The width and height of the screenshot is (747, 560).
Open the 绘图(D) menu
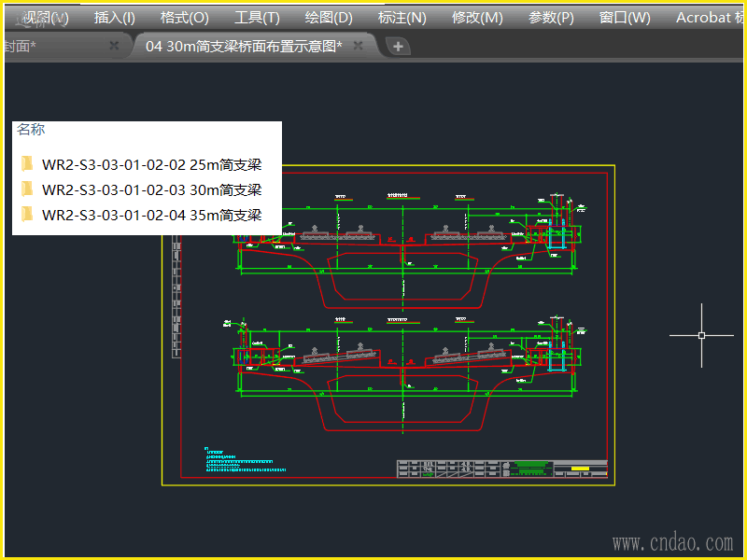coord(329,18)
